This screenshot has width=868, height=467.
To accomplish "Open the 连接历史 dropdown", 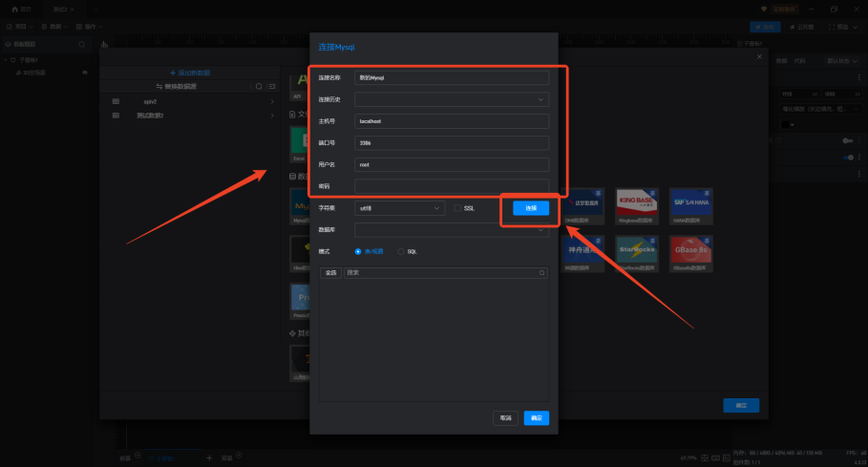I will point(452,99).
